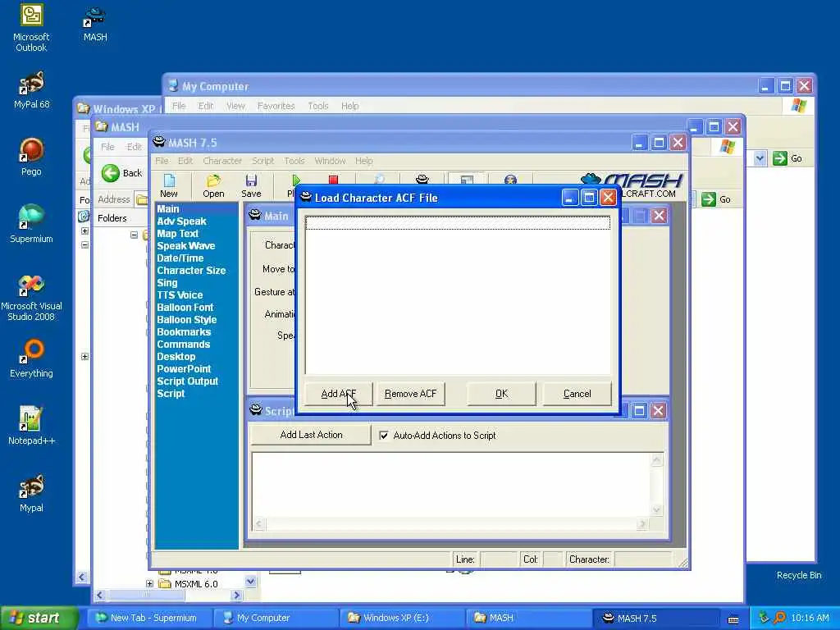Click the character hat toolbar icon

click(422, 179)
